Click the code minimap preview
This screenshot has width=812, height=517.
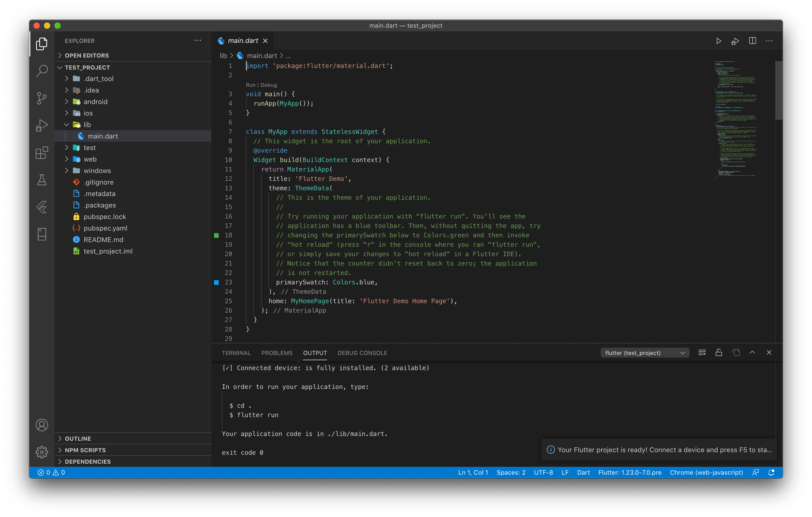pos(736,120)
